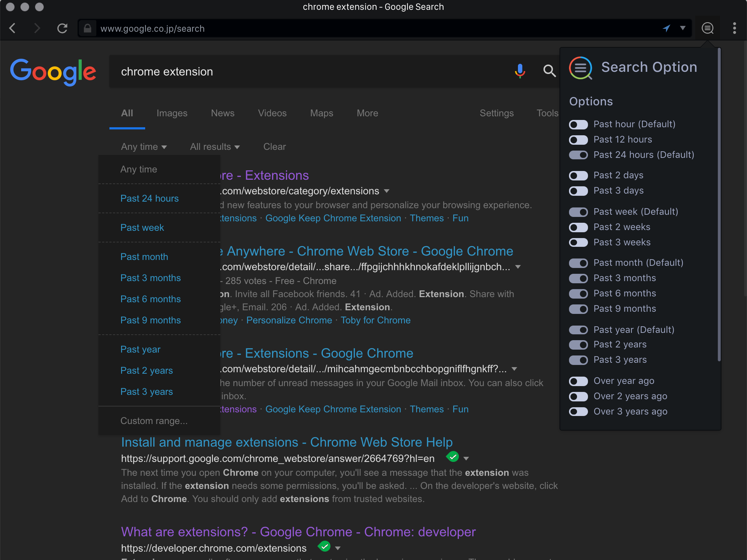The width and height of the screenshot is (747, 560).
Task: Click the voice search microphone icon
Action: click(520, 71)
